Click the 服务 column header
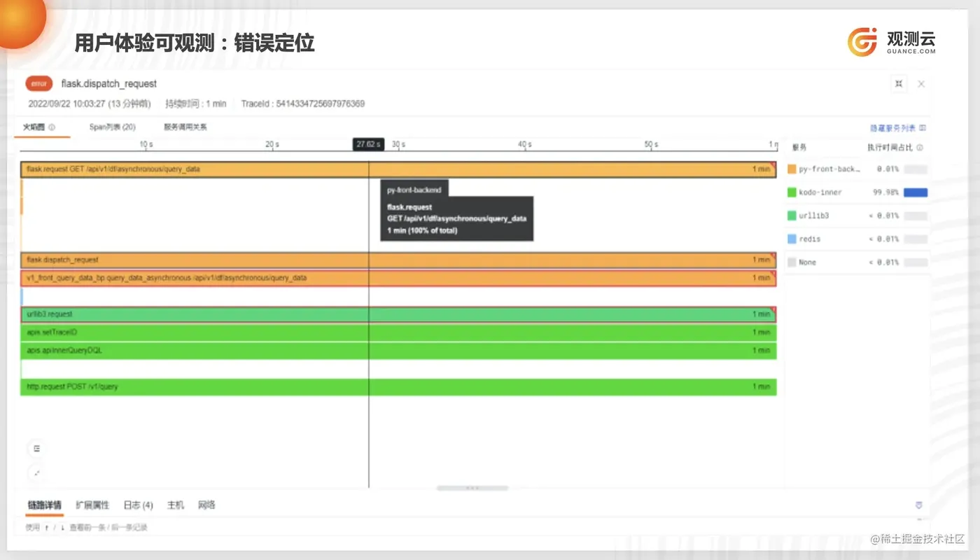Screen dimensions: 980x560 799,148
